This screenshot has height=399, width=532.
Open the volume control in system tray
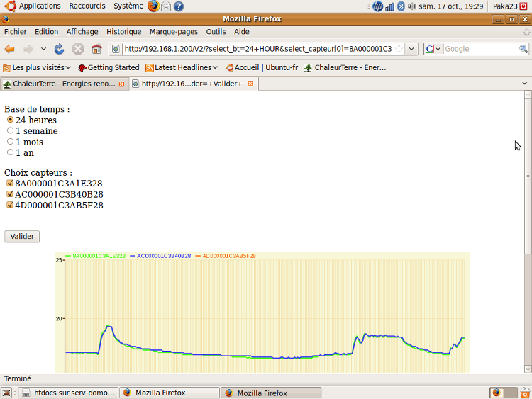(412, 6)
